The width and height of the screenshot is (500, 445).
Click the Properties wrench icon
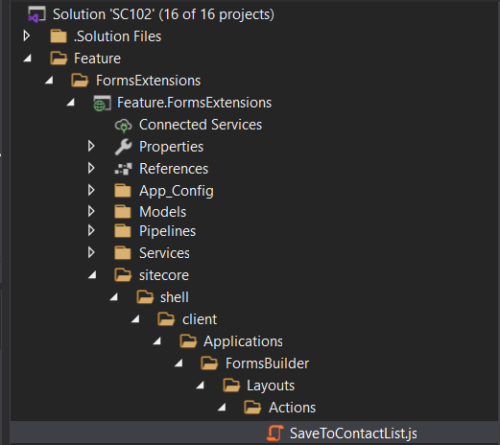[x=123, y=147]
